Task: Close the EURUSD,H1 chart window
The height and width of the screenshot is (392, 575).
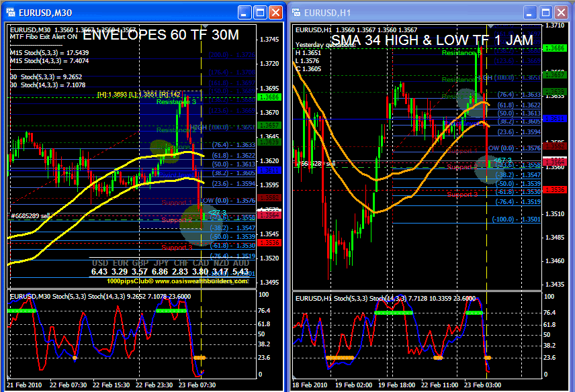Action: pos(561,13)
